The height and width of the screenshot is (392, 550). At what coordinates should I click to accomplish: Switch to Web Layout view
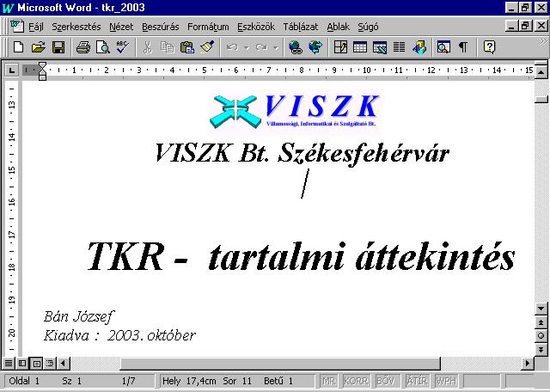click(x=22, y=364)
